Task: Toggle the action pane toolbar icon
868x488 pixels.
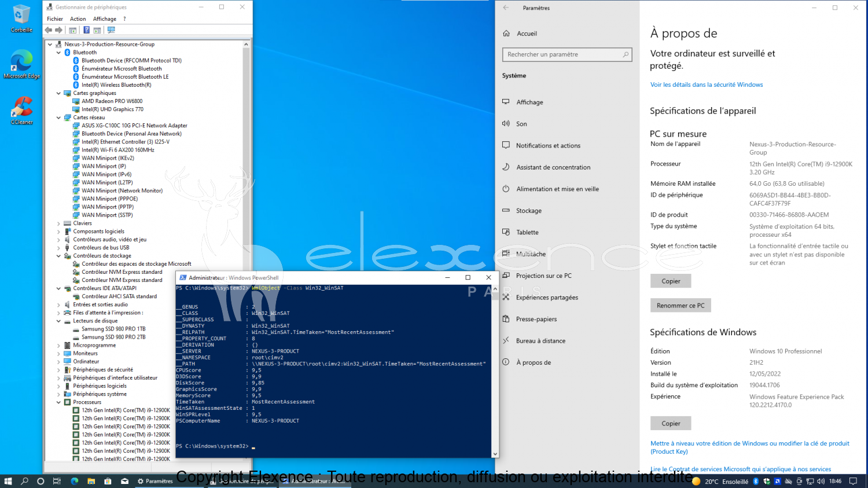Action: point(97,30)
